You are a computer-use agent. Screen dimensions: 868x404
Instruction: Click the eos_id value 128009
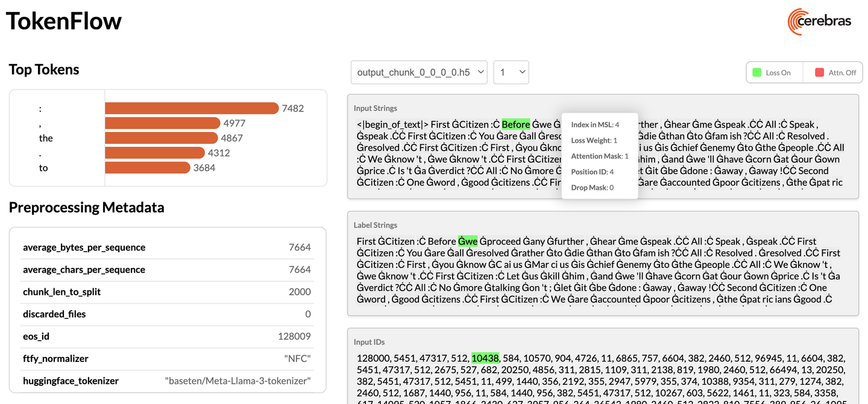point(295,336)
